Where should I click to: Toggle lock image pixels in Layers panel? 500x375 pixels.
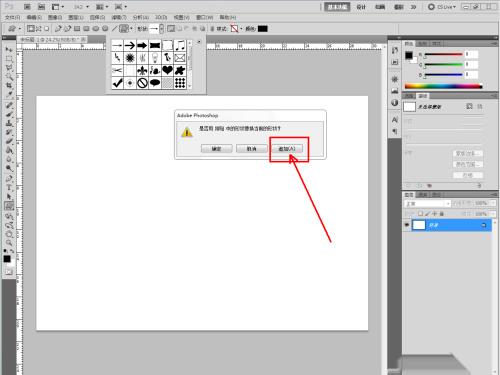pos(428,214)
